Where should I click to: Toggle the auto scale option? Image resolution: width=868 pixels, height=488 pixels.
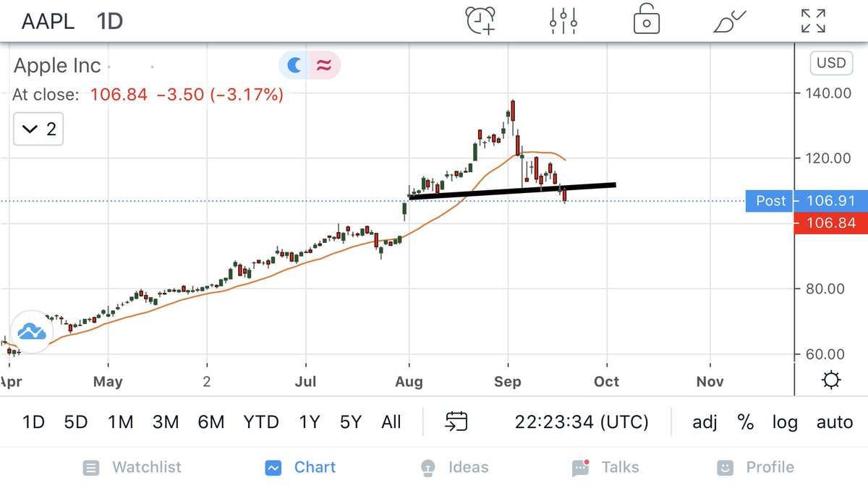pyautogui.click(x=835, y=421)
